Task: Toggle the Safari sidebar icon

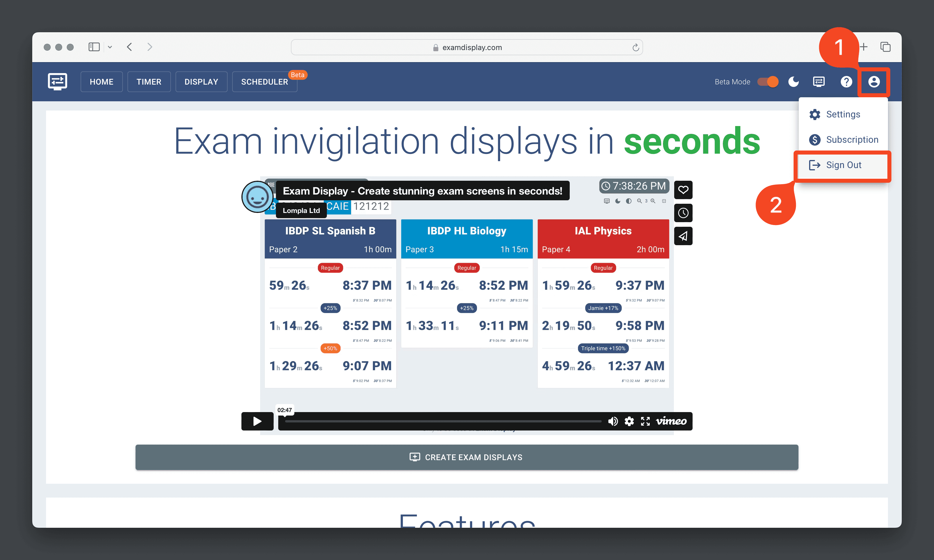Action: point(94,47)
